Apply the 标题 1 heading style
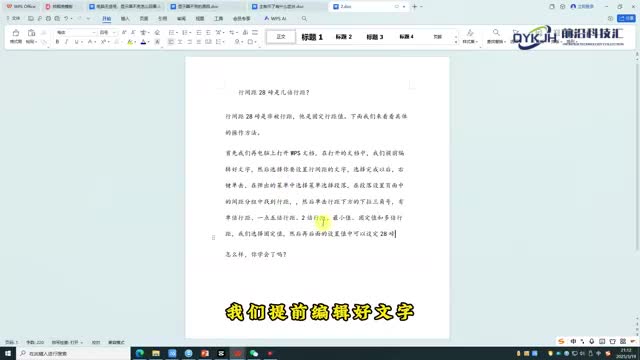 click(312, 37)
